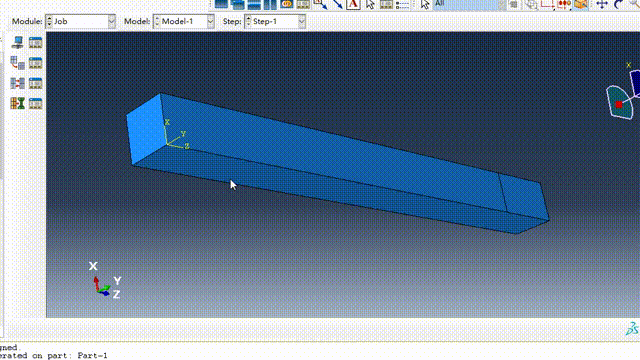Open the Job Manager
Screen dimensions: 640x360
coord(36,42)
